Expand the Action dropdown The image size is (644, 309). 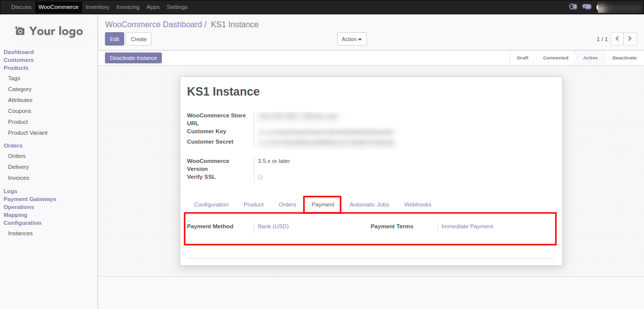pos(351,39)
